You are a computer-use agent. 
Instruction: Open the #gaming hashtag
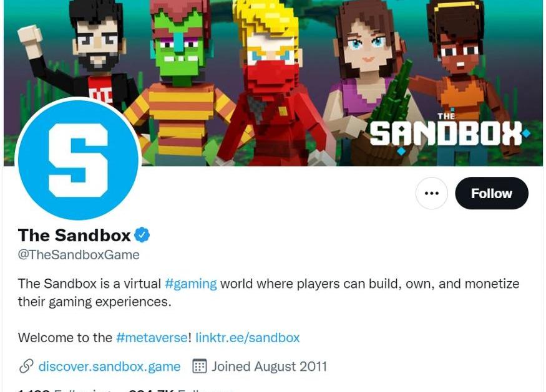[190, 284]
